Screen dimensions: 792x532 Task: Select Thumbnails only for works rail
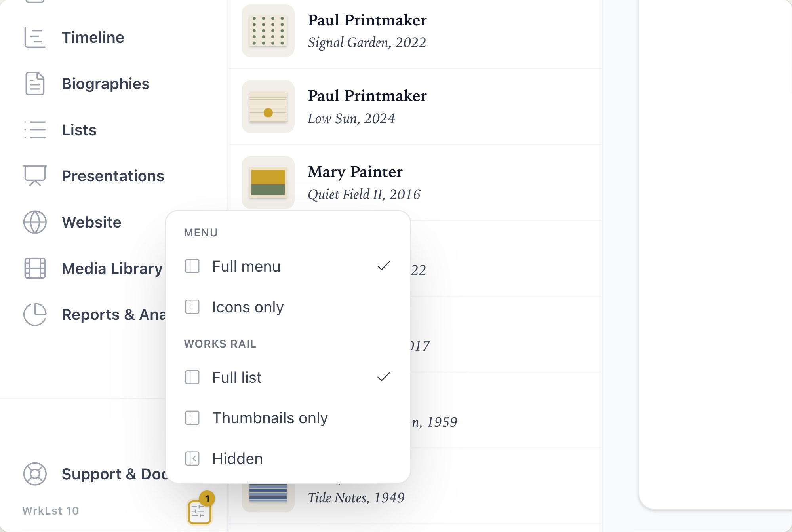[288, 418]
